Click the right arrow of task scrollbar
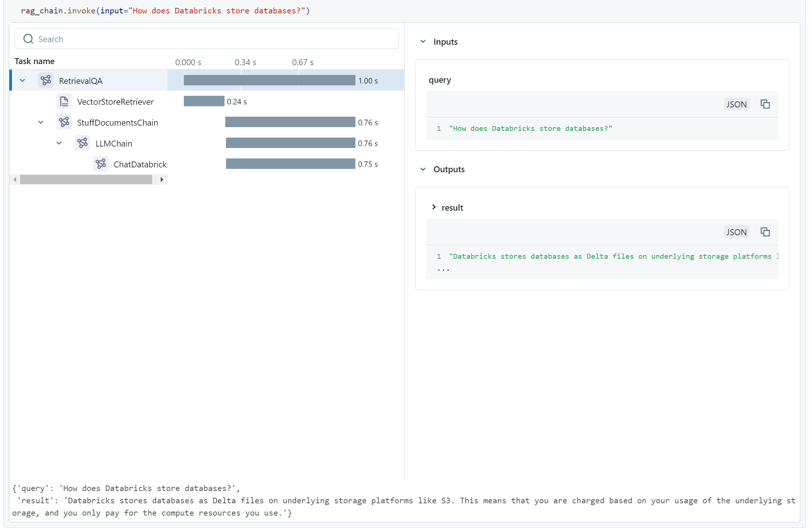810x532 pixels. pyautogui.click(x=162, y=180)
